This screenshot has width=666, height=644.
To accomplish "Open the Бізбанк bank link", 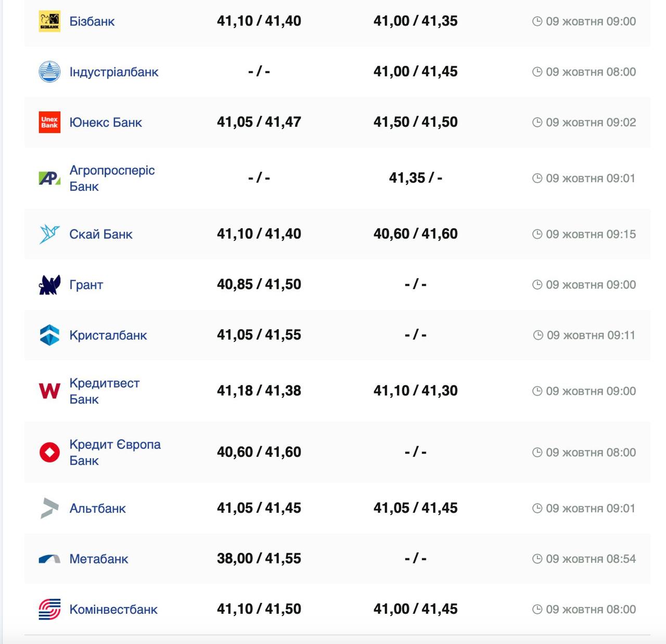I will coord(92,21).
